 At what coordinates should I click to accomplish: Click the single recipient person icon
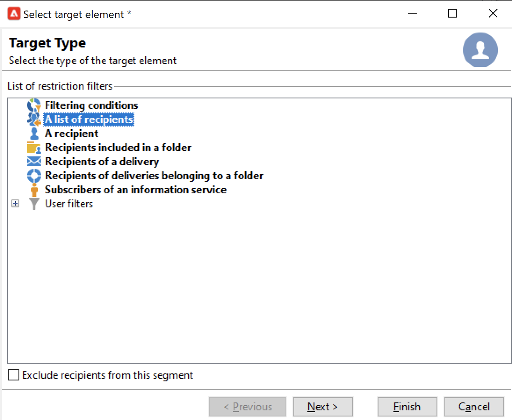click(x=34, y=134)
